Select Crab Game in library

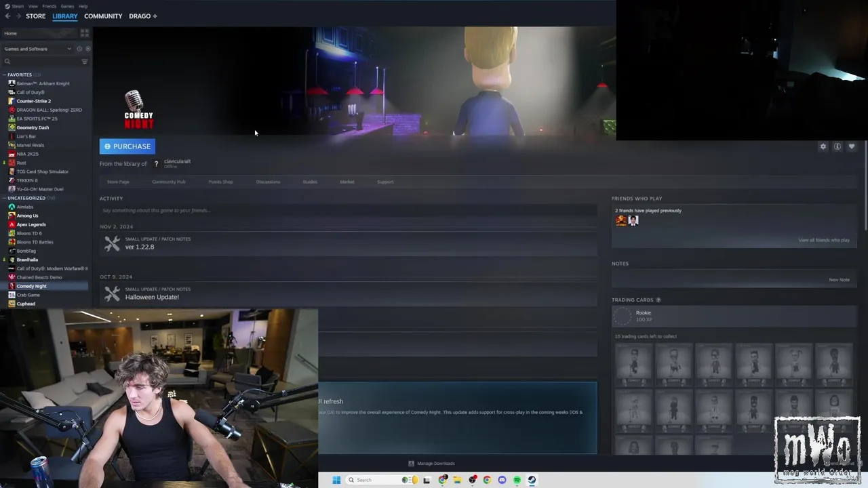[x=28, y=295]
